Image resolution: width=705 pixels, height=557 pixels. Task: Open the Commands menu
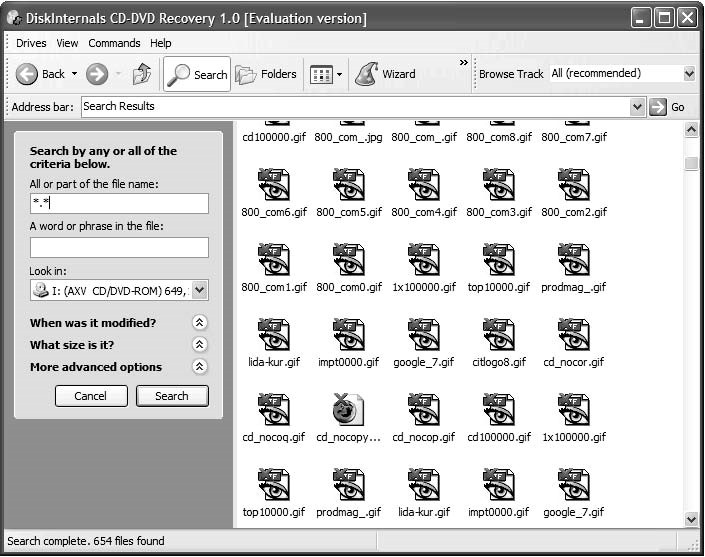(x=114, y=43)
